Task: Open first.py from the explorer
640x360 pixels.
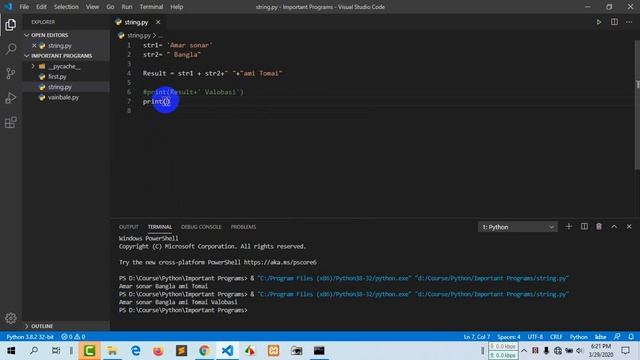Action: point(57,76)
